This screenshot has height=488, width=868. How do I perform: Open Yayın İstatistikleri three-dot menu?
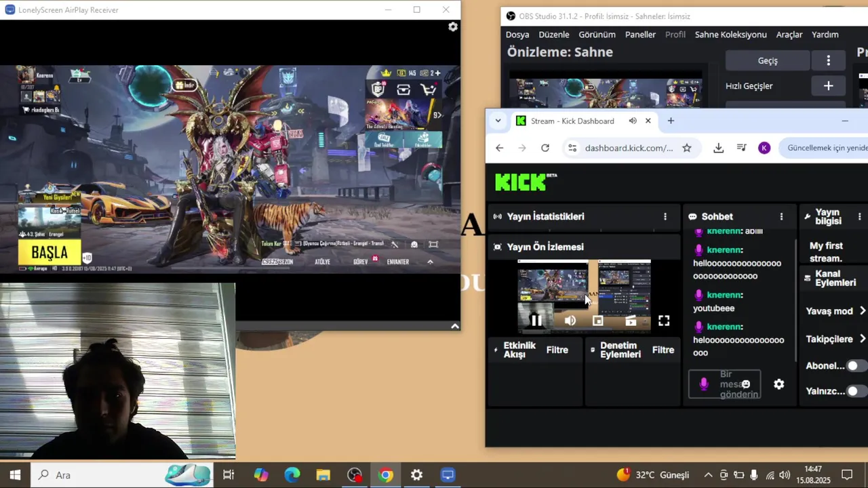click(665, 216)
